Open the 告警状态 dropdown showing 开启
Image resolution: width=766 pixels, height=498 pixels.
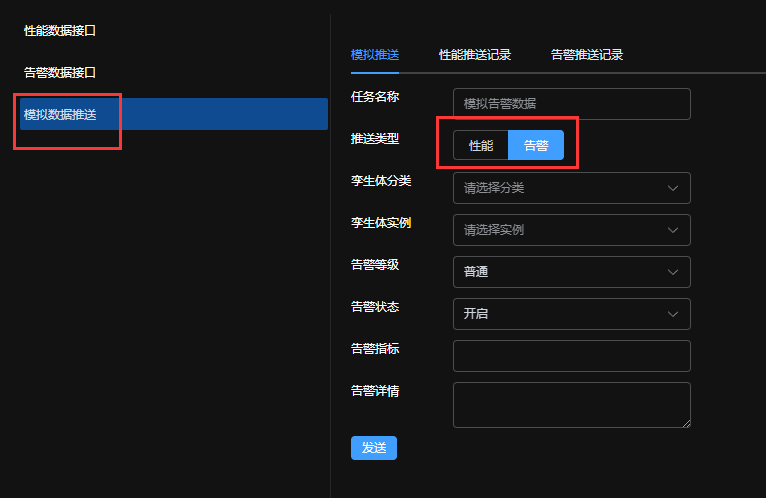tap(572, 314)
